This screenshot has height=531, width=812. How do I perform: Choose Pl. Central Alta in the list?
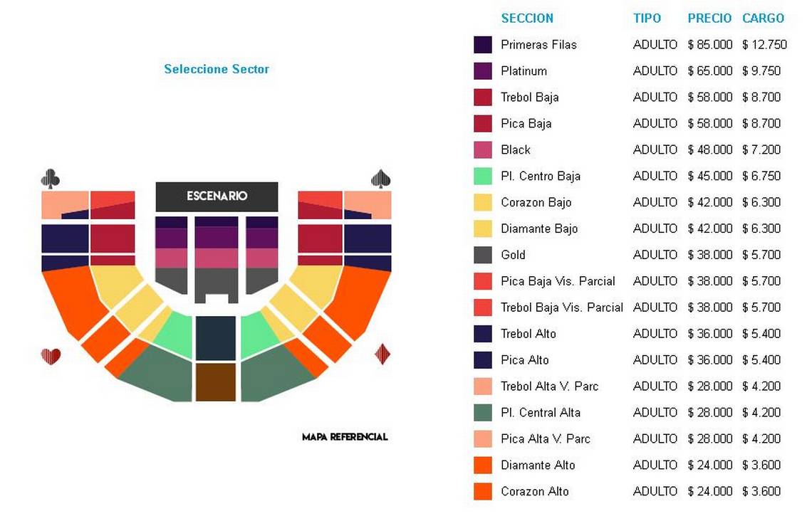click(x=541, y=412)
